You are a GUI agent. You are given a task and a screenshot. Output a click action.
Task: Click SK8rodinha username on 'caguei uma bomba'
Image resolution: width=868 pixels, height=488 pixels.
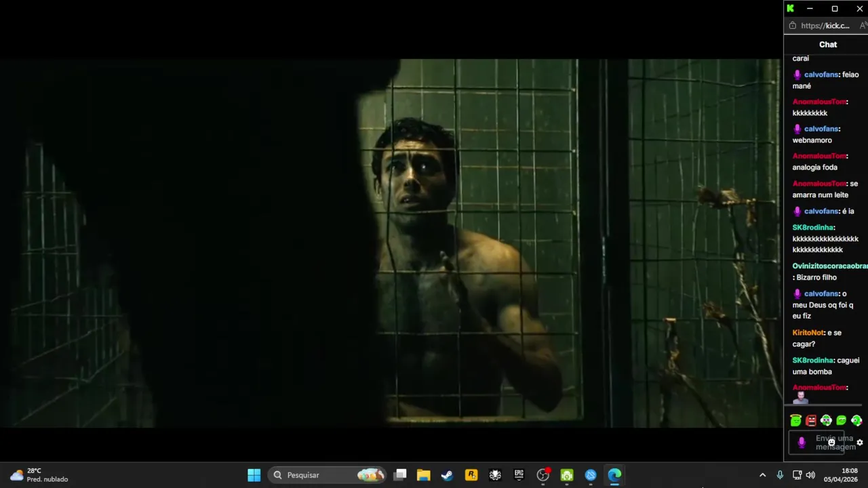[812, 361]
